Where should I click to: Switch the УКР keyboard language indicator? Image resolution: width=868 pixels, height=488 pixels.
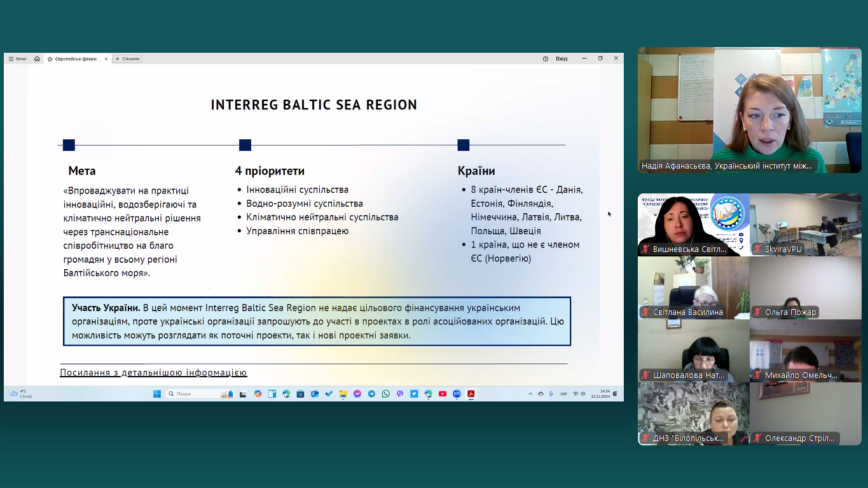563,394
